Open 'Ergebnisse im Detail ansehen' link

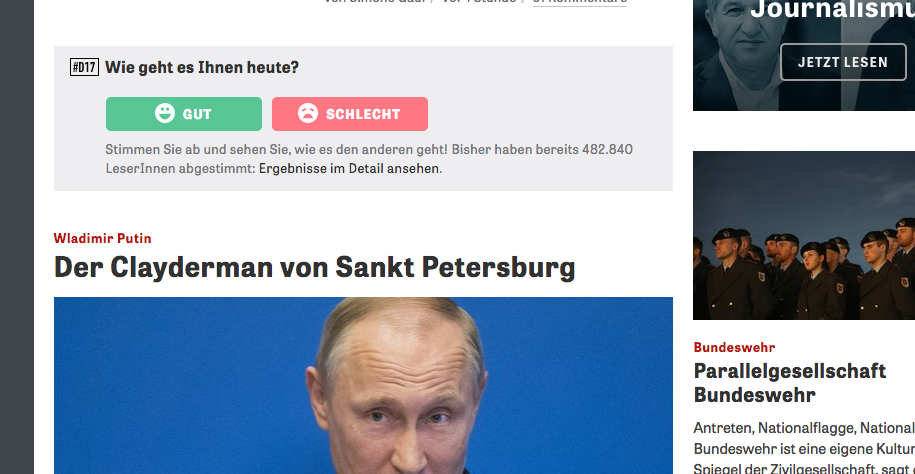(x=349, y=169)
